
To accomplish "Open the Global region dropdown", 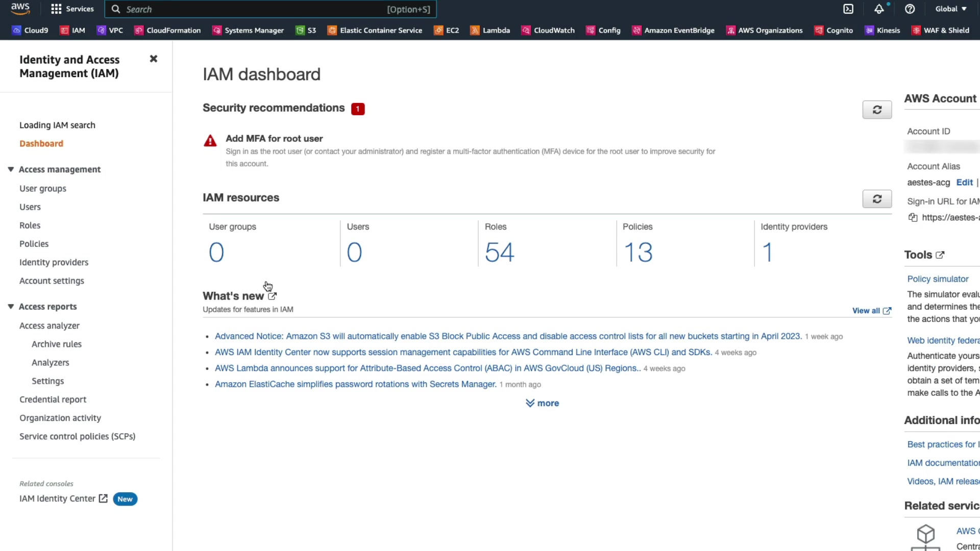I will (951, 9).
